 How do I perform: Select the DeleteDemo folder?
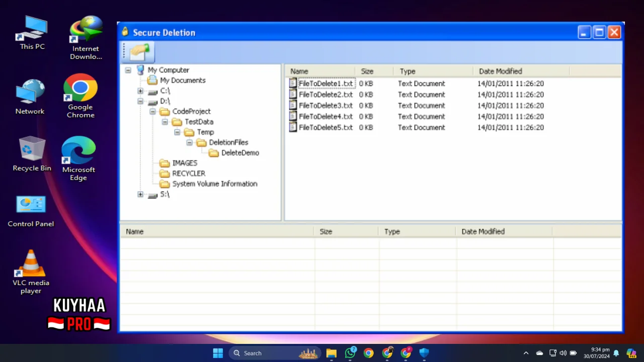click(240, 153)
